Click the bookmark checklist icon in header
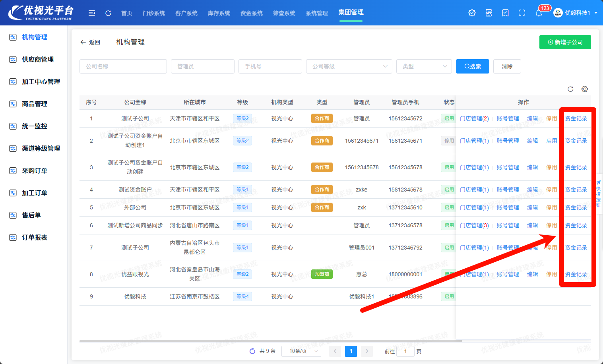 (x=505, y=13)
